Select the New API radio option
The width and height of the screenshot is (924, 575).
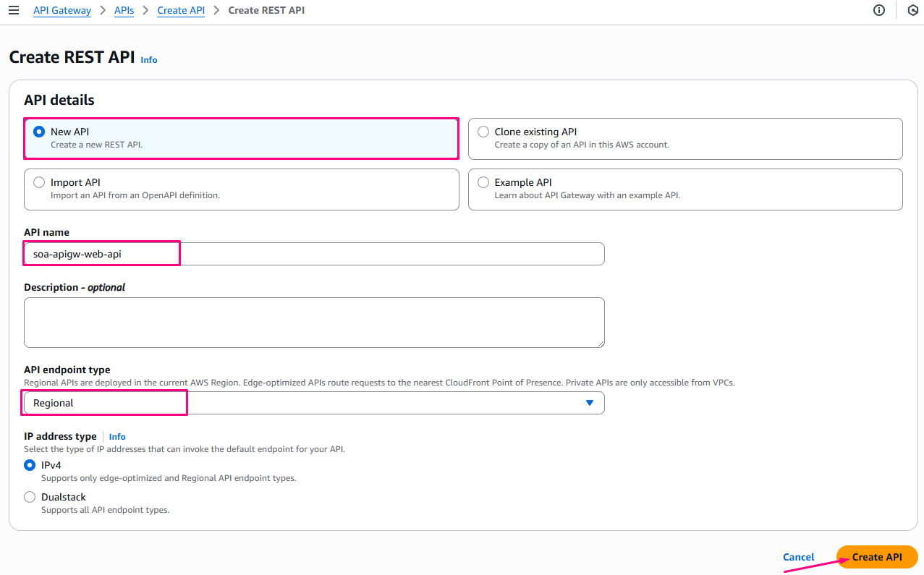[x=39, y=132]
